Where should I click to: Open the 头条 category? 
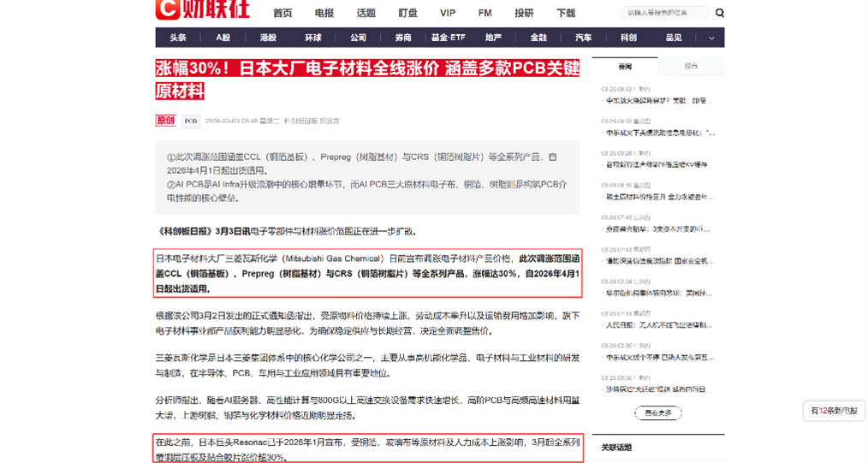178,38
